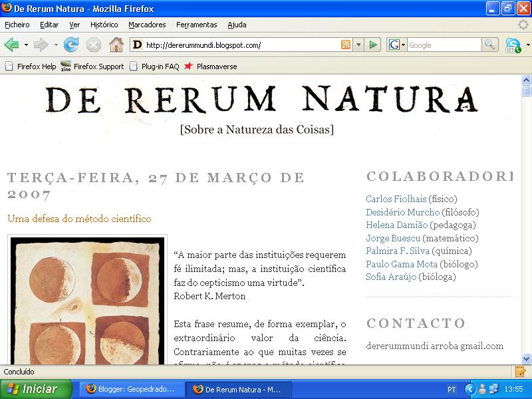Click the Galileo moon phases image
The height and width of the screenshot is (399, 532).
point(88,301)
